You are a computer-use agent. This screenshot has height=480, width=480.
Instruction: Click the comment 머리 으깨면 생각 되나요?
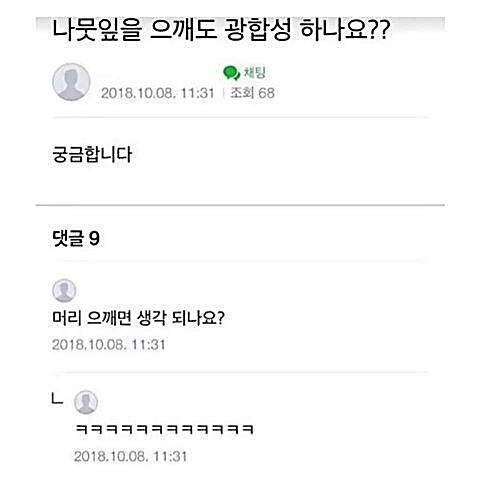click(x=138, y=318)
